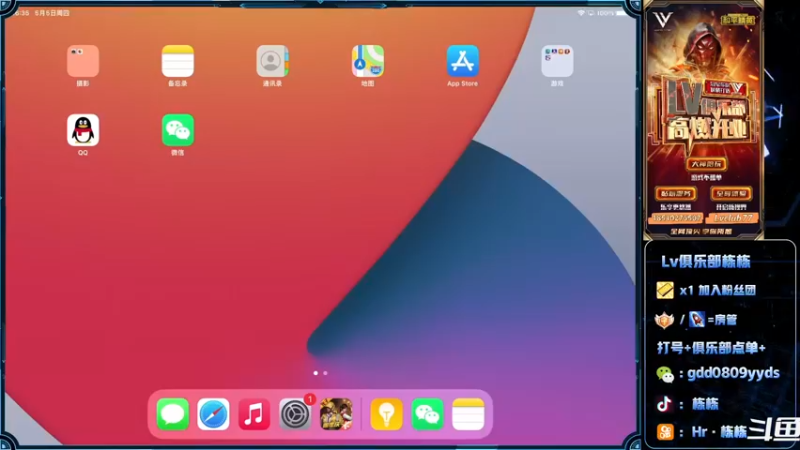Launch the App Store
Screen dimensions: 800x450
point(462,61)
